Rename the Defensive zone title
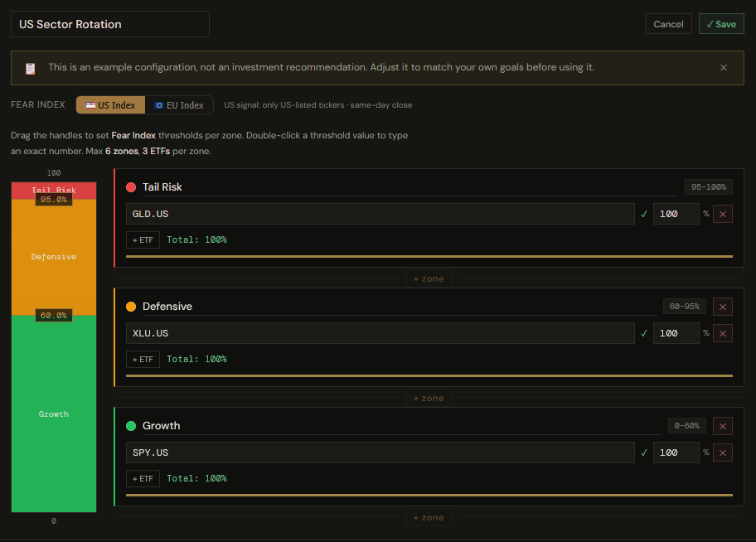 tap(400, 307)
